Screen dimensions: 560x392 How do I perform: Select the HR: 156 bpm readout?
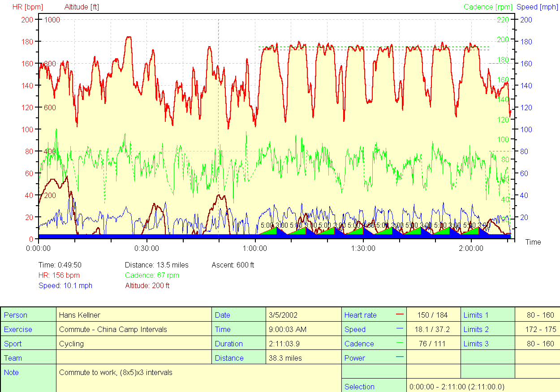[x=59, y=275]
